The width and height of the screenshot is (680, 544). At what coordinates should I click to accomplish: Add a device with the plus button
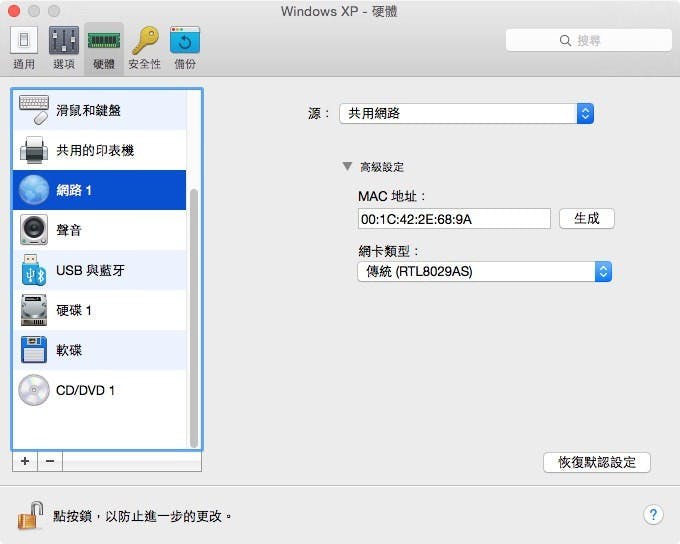(25, 461)
